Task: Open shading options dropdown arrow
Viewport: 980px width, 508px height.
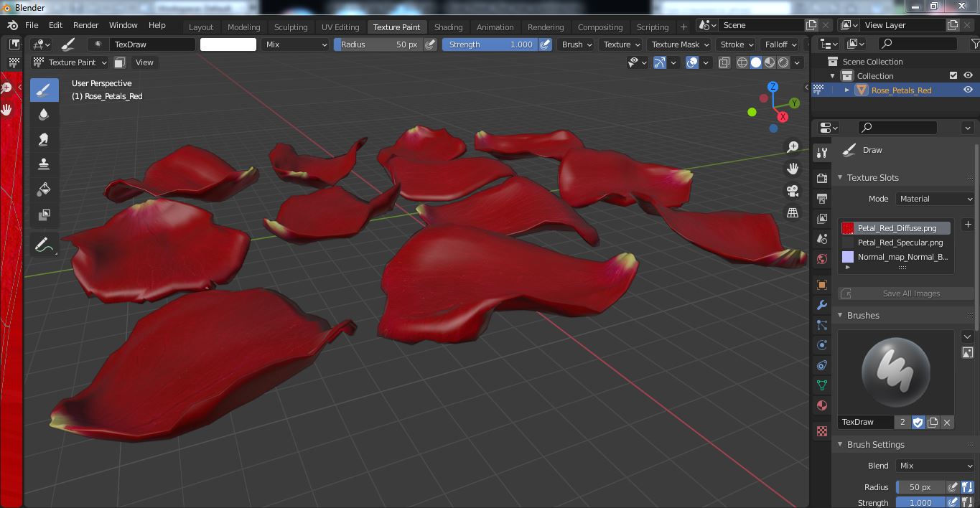Action: 798,62
